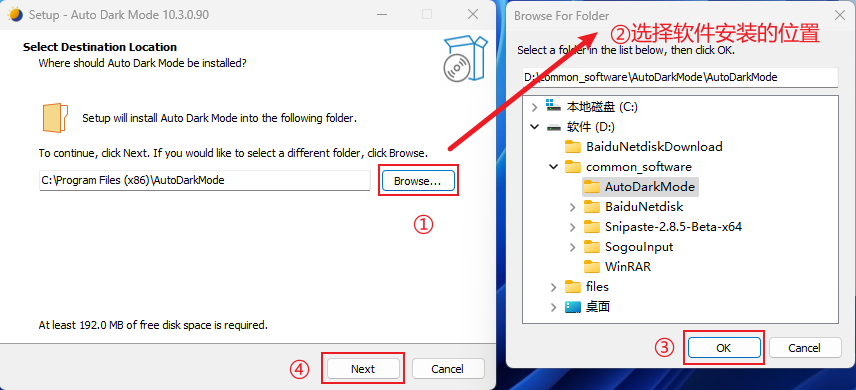Select the files tree label
856x390 pixels.
(597, 287)
